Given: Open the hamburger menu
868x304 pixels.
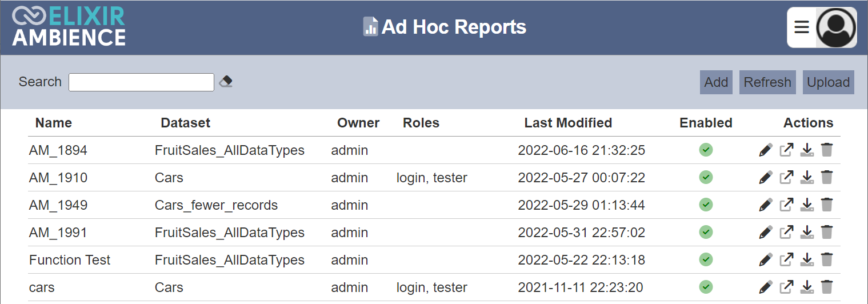Looking at the screenshot, I should coord(802,27).
